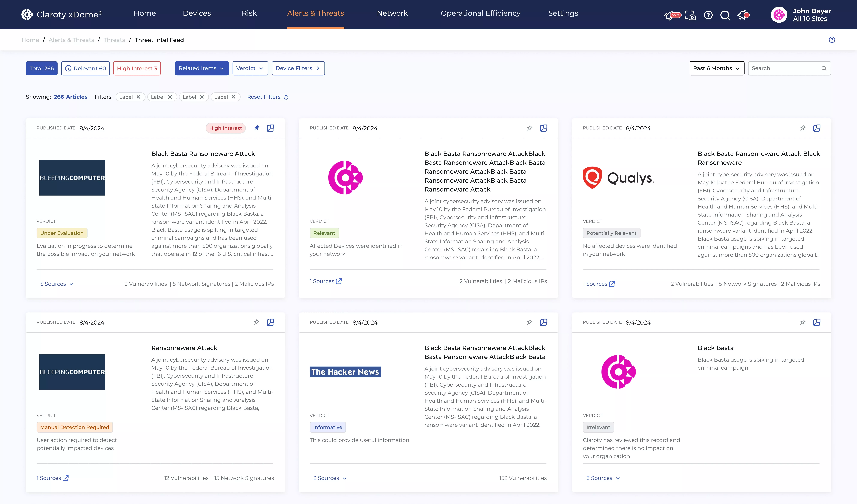This screenshot has height=504, width=857.
Task: Open the Settings menu
Action: pos(563,13)
